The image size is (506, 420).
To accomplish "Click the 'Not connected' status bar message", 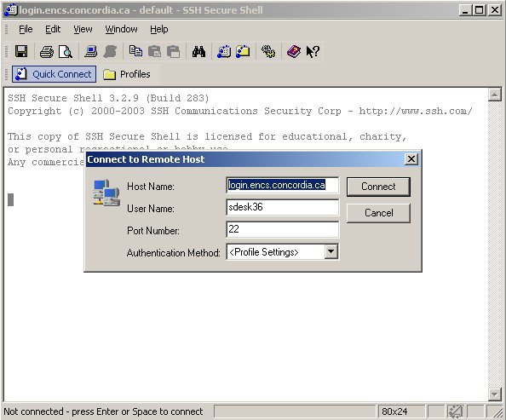I will tap(103, 411).
